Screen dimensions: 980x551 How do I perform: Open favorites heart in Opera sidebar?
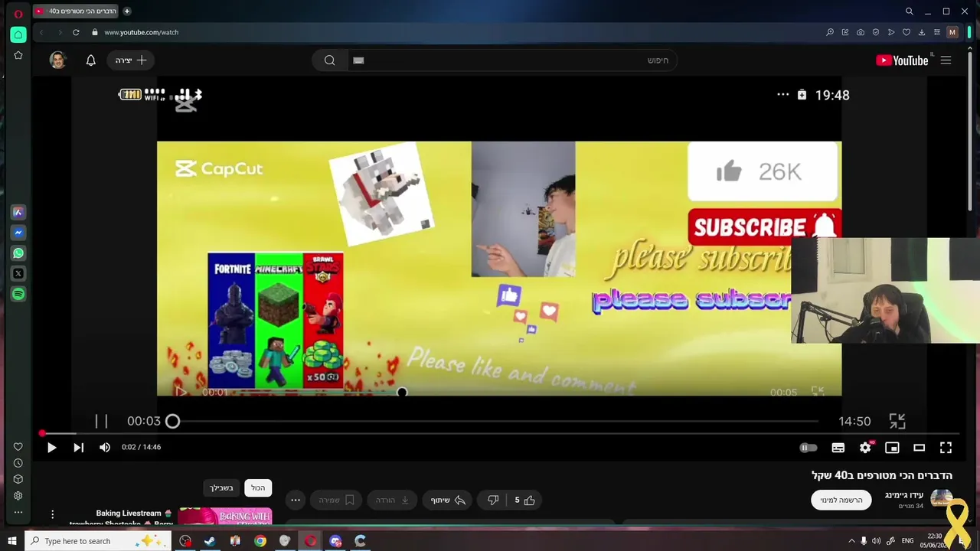click(x=18, y=447)
